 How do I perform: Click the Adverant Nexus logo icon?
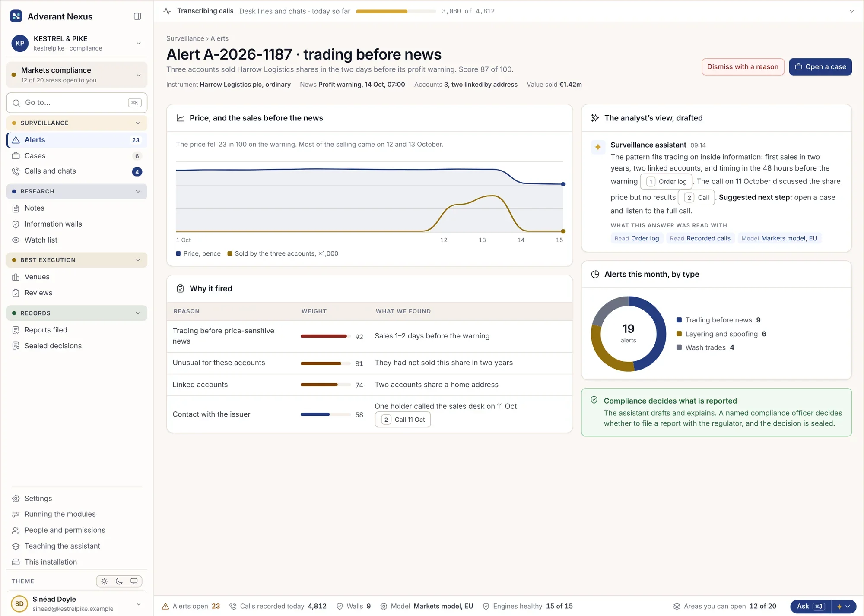[16, 16]
